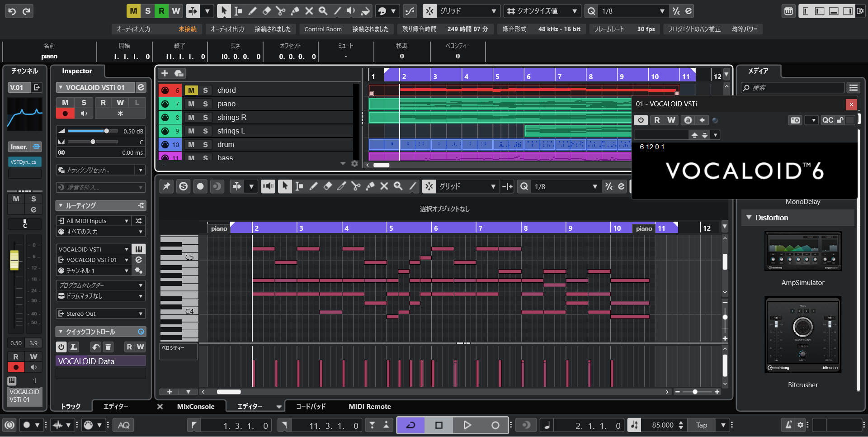This screenshot has height=437, width=868.
Task: Toggle record enable on the strings R track
Action: click(165, 118)
